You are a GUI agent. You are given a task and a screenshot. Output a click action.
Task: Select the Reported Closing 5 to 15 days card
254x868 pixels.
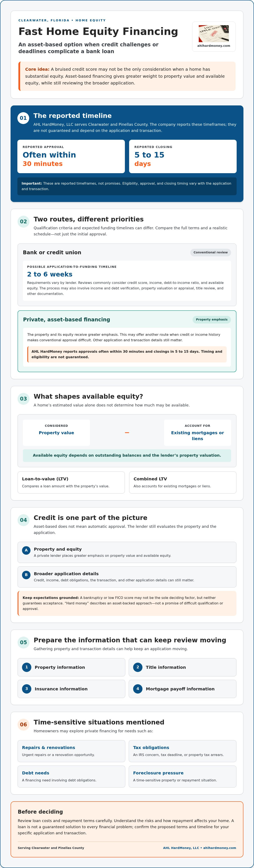coord(183,157)
